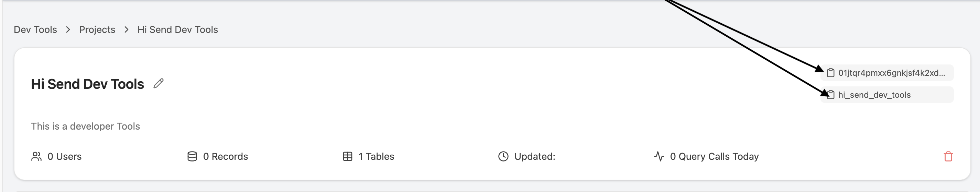
Task: Click clipboard icon beside hi_send_dev_tools
Action: click(830, 95)
